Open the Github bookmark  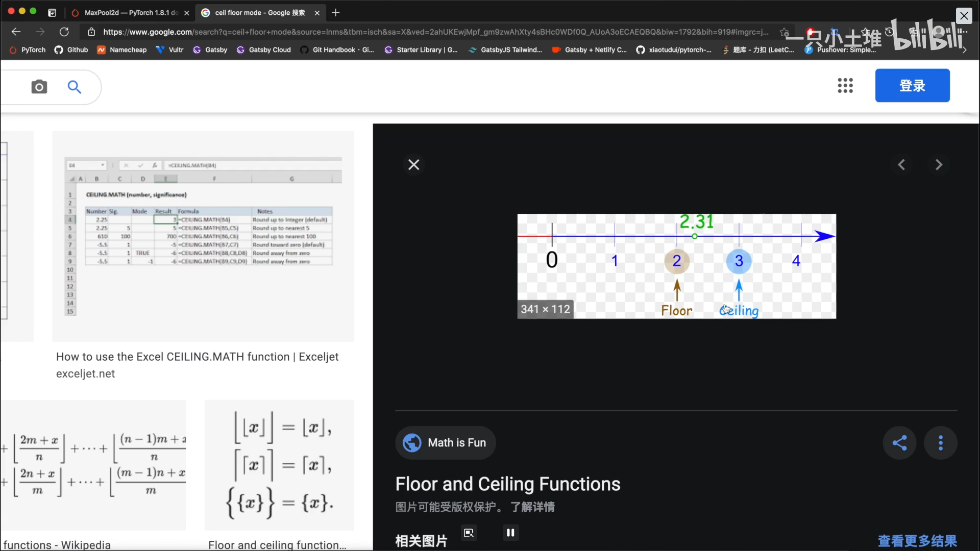tap(71, 49)
